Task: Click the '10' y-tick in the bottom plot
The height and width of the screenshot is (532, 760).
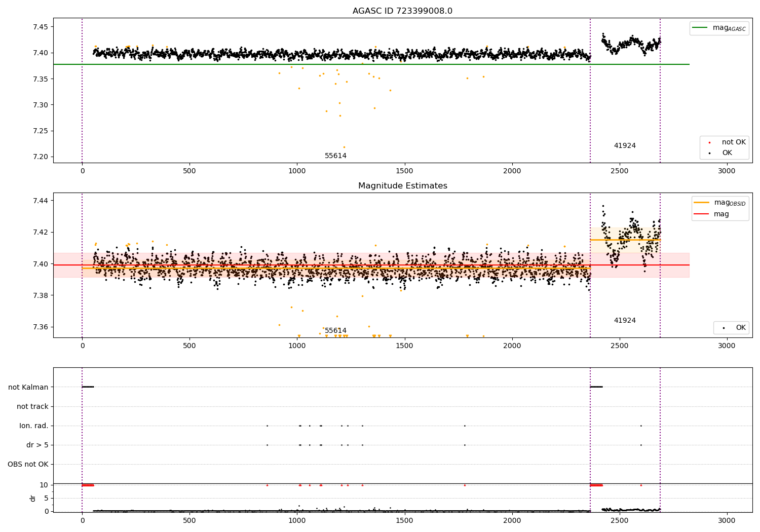Action: point(44,485)
